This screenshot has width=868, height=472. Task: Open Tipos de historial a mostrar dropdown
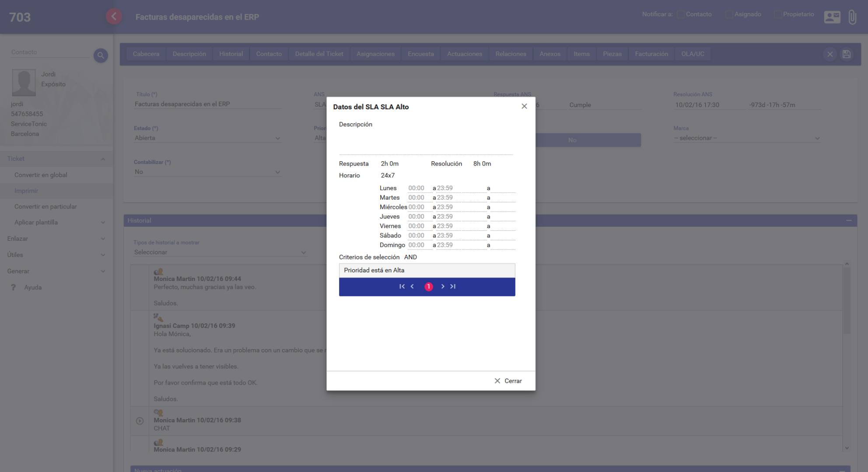click(220, 252)
